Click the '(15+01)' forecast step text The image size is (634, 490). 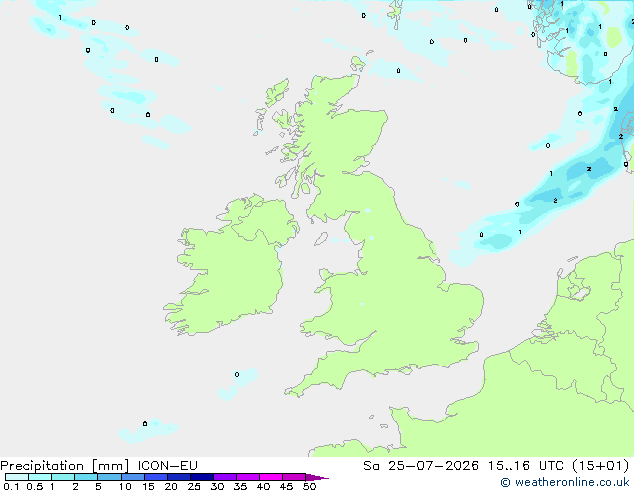(601, 466)
